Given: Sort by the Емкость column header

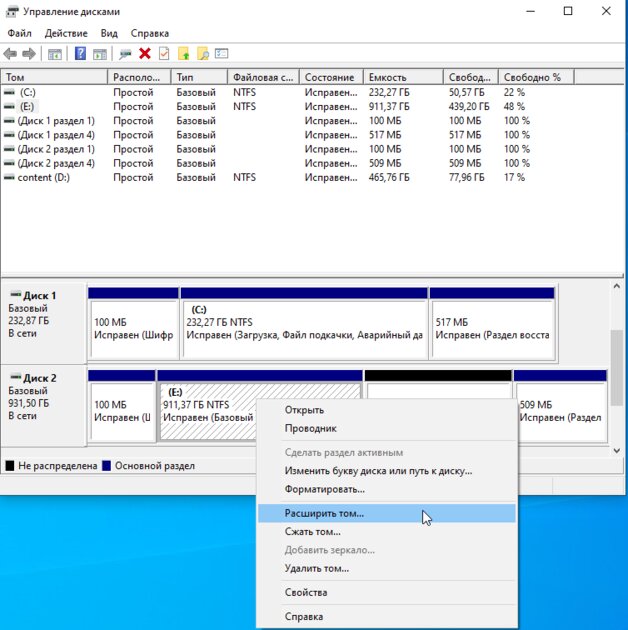Looking at the screenshot, I should (403, 77).
